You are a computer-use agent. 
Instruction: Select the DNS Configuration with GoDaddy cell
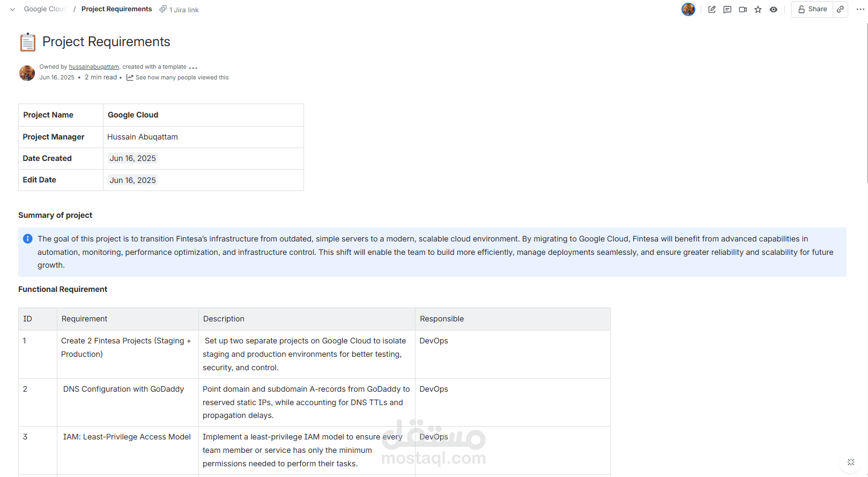[x=128, y=402]
